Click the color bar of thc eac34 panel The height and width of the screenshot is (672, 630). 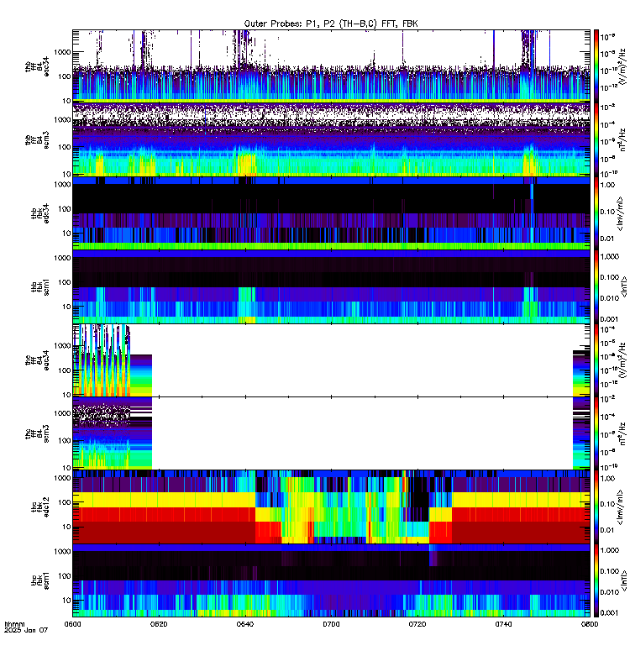tap(596, 360)
